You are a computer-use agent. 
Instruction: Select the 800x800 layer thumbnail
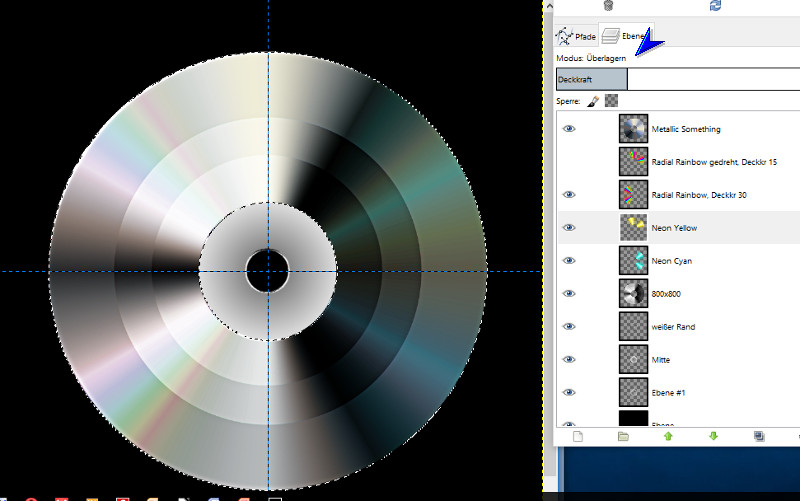pyautogui.click(x=633, y=294)
